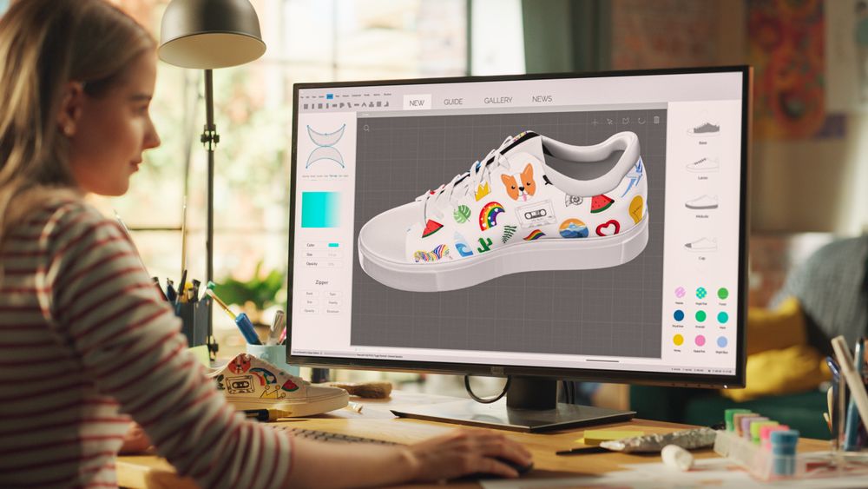Click the Structure button under Zipper

click(x=332, y=311)
